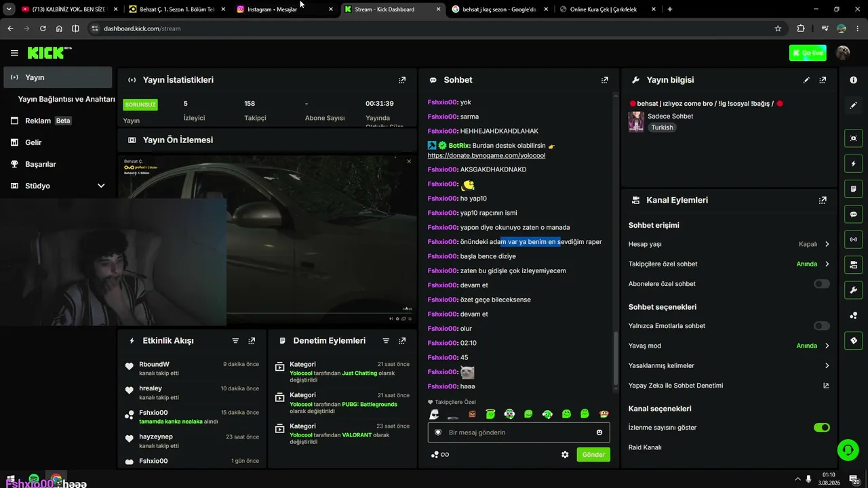868x488 pixels.
Task: Toggle the wrench stream info widget in sidebar
Action: click(853, 290)
